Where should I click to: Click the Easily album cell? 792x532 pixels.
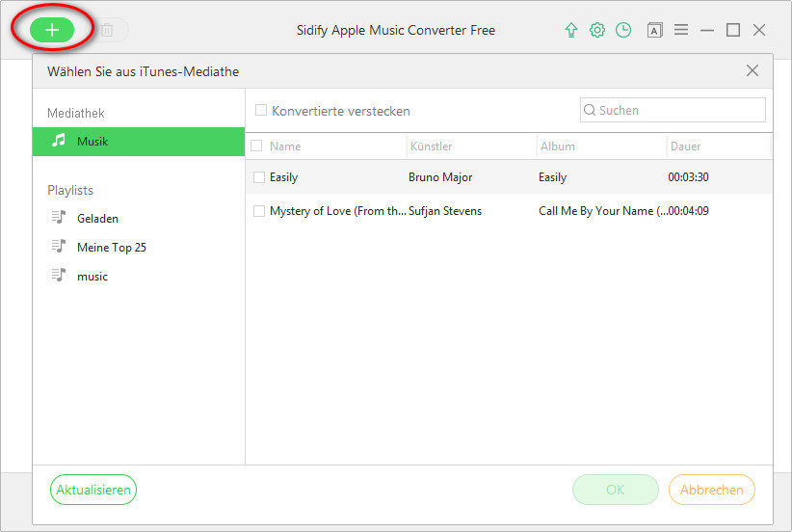[553, 177]
